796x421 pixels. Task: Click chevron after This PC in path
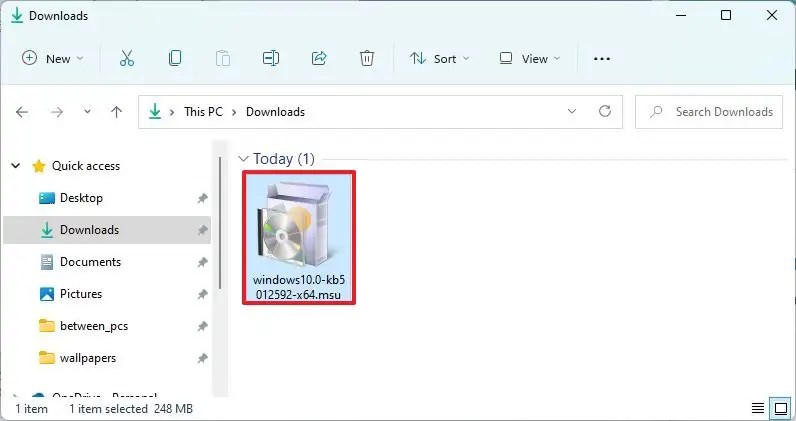234,112
